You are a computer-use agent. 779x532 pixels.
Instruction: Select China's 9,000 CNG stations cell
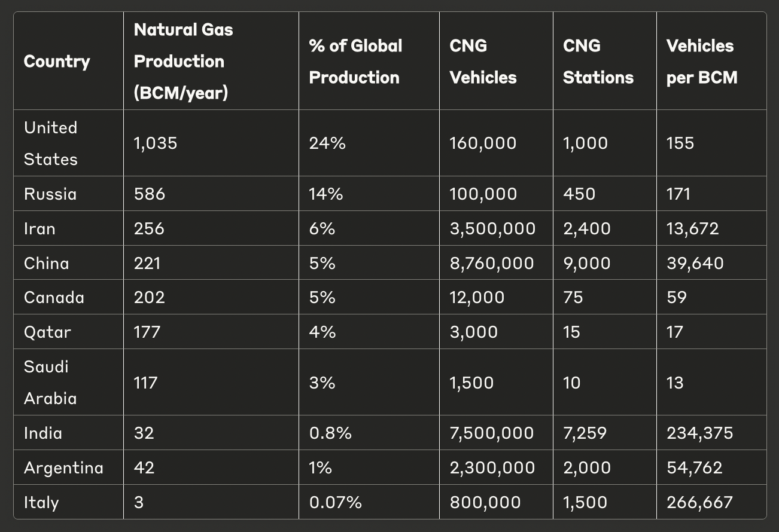(x=586, y=263)
